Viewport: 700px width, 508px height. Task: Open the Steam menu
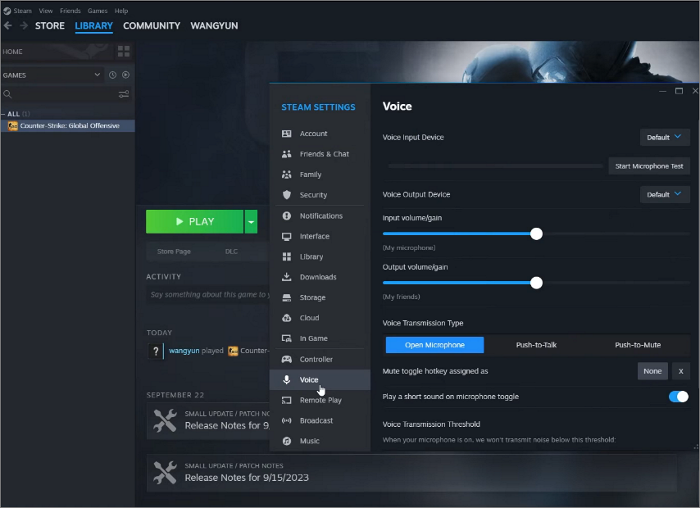tap(22, 11)
